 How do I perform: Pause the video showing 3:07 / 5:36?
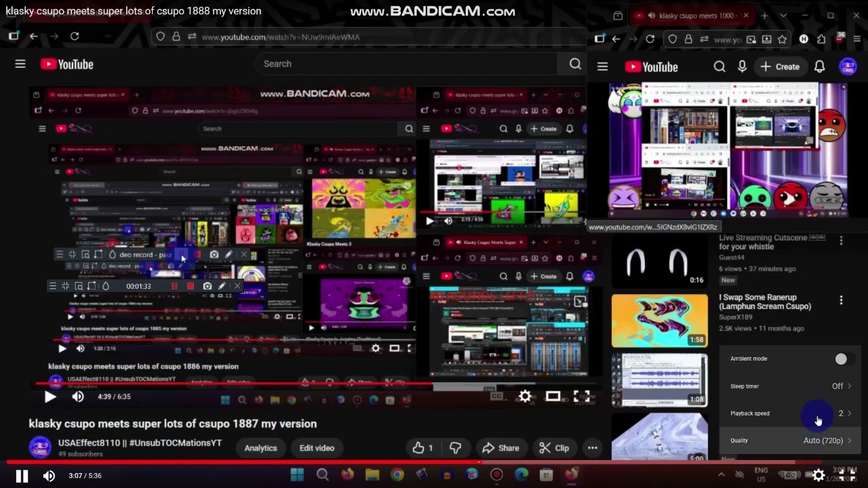coord(22,476)
